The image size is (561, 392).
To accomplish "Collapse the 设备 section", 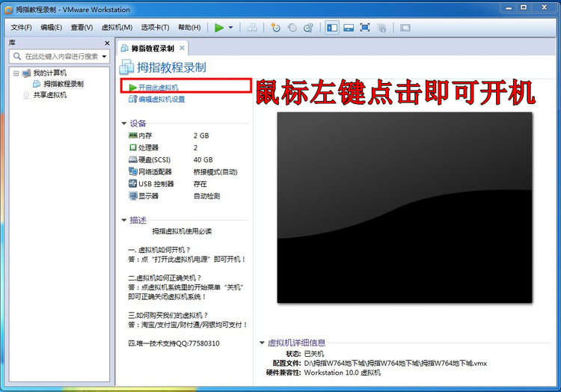I will pyautogui.click(x=124, y=123).
